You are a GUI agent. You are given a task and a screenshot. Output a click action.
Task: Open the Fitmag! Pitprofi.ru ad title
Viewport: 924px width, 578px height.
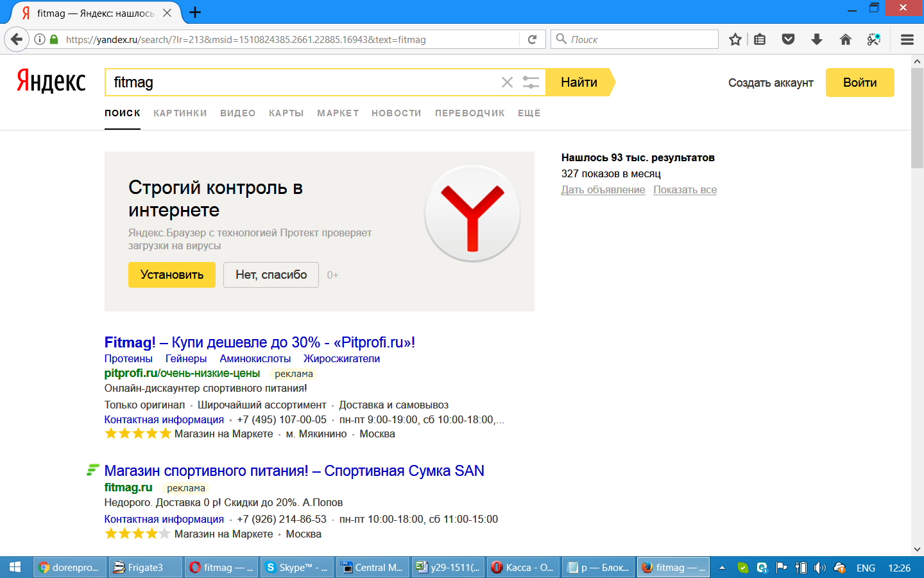260,342
